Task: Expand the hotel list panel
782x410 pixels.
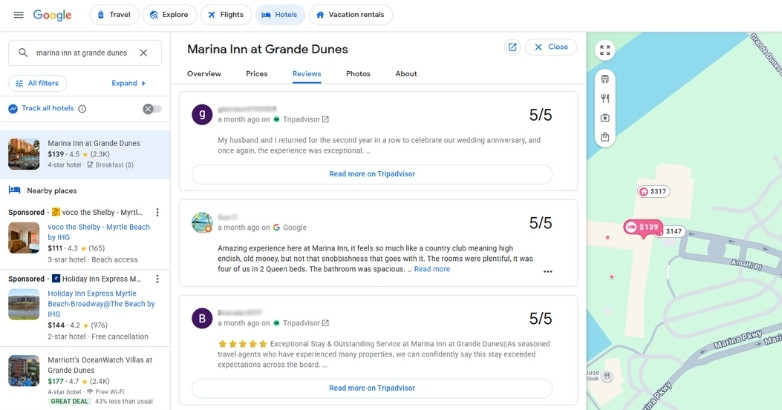Action: click(x=129, y=83)
